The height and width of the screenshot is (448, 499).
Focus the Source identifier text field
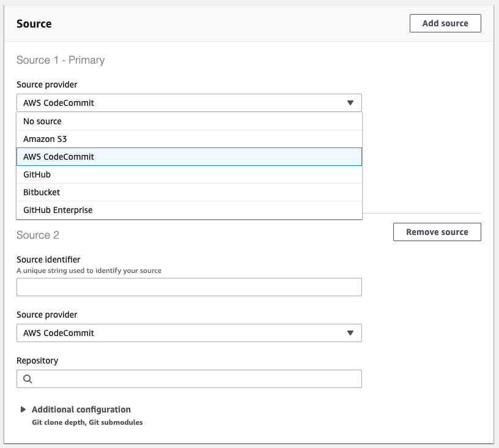pyautogui.click(x=189, y=287)
